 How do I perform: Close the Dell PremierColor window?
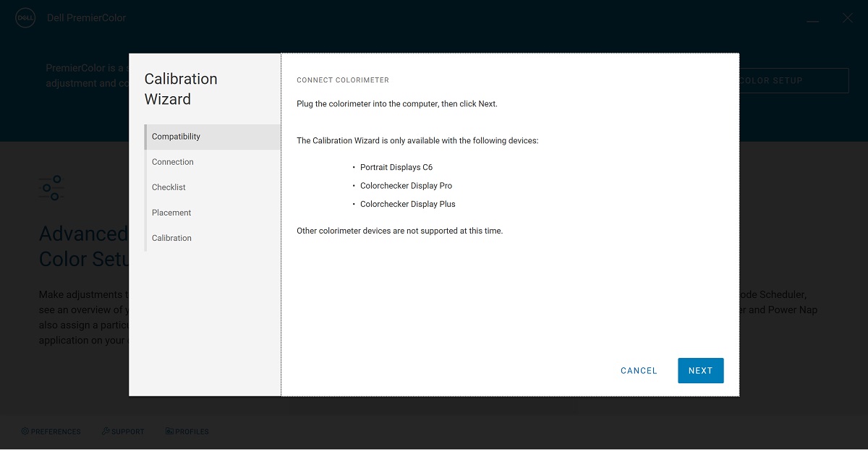click(x=848, y=18)
